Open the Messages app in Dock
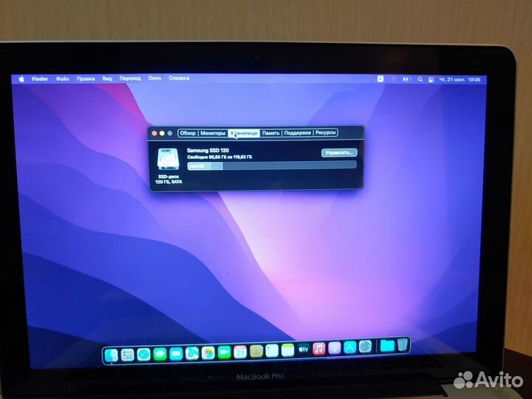The width and height of the screenshot is (532, 399). (160, 354)
